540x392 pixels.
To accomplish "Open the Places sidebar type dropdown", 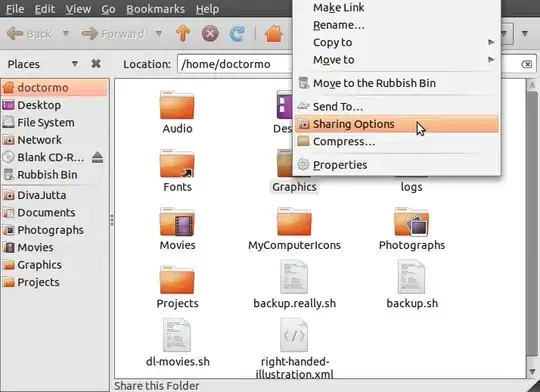I will tap(75, 64).
